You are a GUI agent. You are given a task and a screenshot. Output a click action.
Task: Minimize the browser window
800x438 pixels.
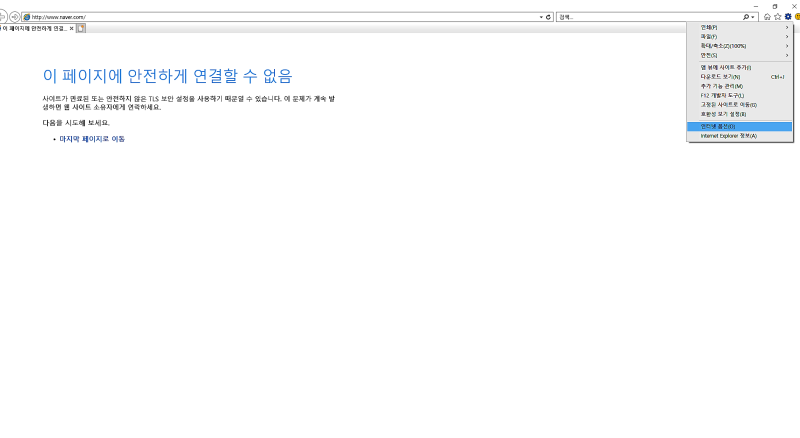tap(756, 7)
